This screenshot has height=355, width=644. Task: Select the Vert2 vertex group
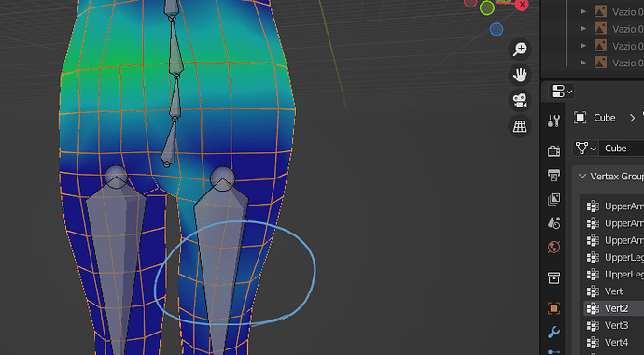tap(614, 308)
